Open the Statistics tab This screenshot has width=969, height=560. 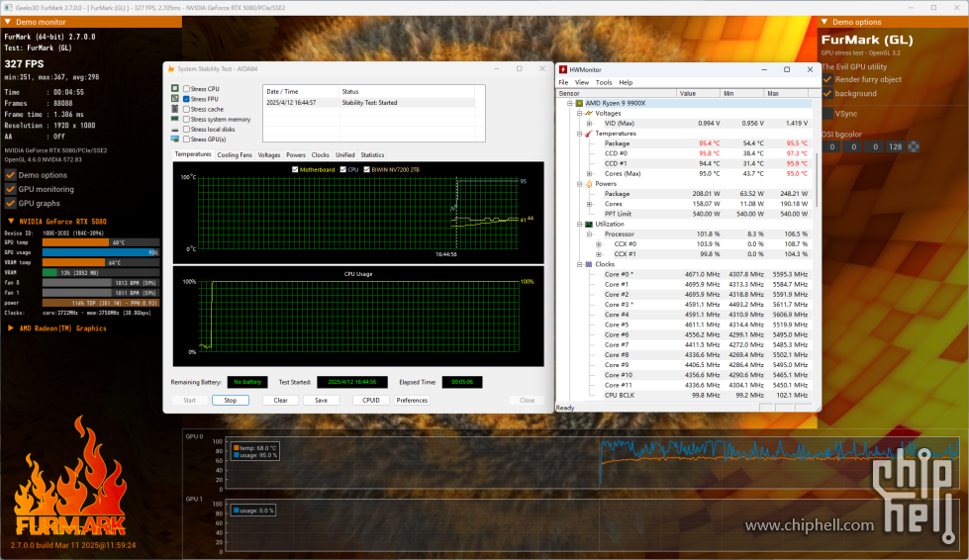(x=372, y=155)
